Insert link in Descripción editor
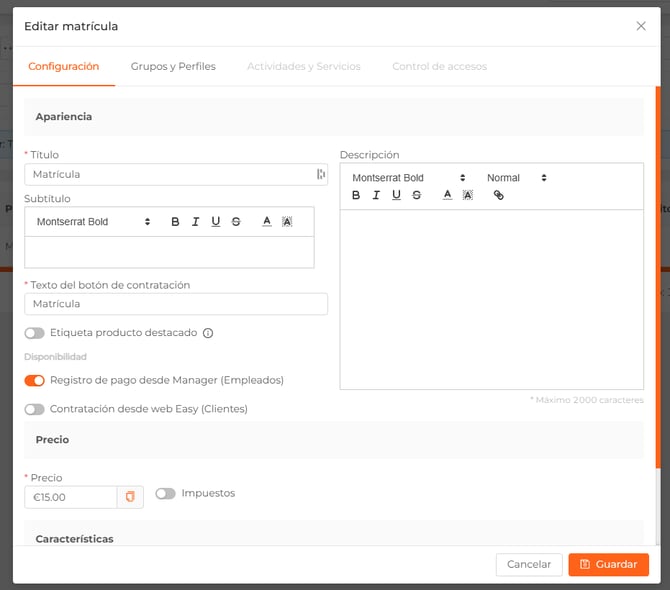670x590 pixels. (499, 195)
